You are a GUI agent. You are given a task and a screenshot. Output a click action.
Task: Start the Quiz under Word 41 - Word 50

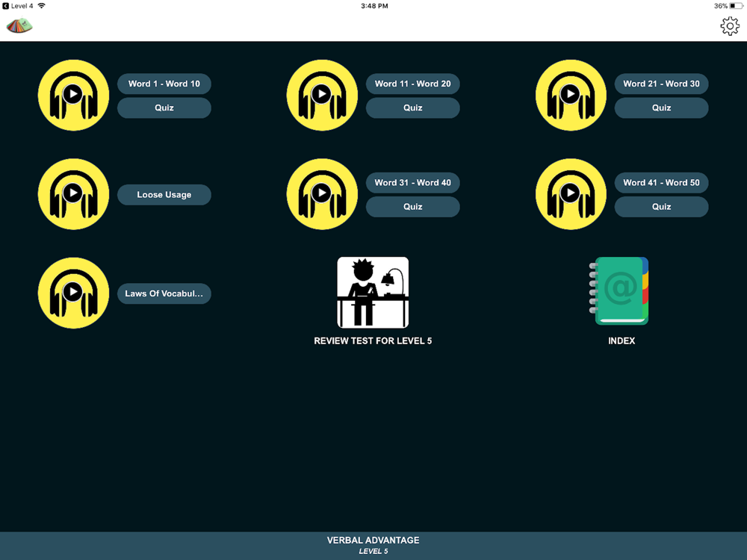(x=662, y=207)
